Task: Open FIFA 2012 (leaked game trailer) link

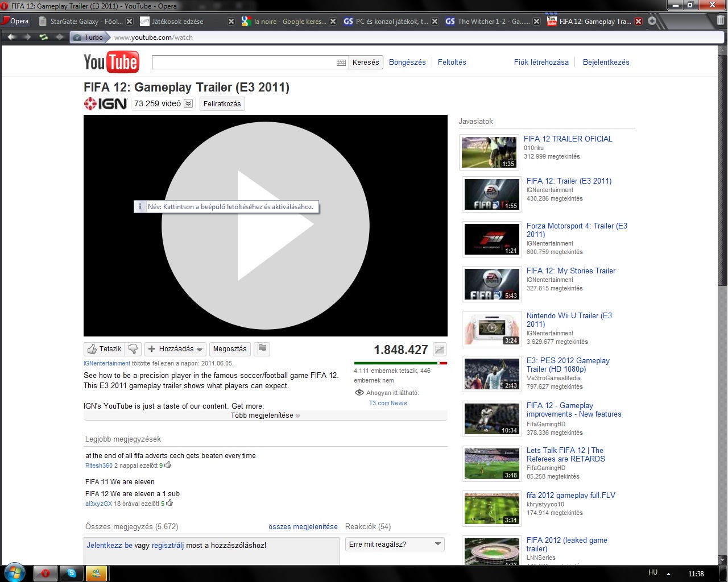Action: tap(567, 544)
